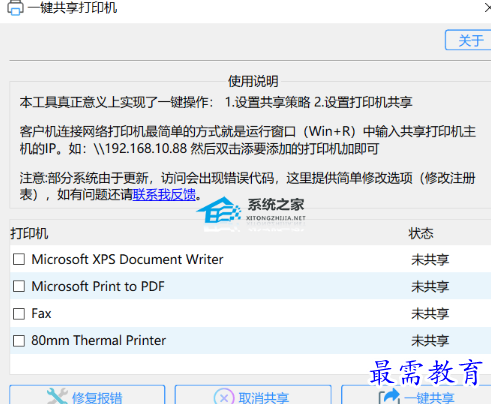Check Microsoft XPS Document Writer checkbox
Image resolution: width=491 pixels, height=404 pixels.
(x=19, y=259)
